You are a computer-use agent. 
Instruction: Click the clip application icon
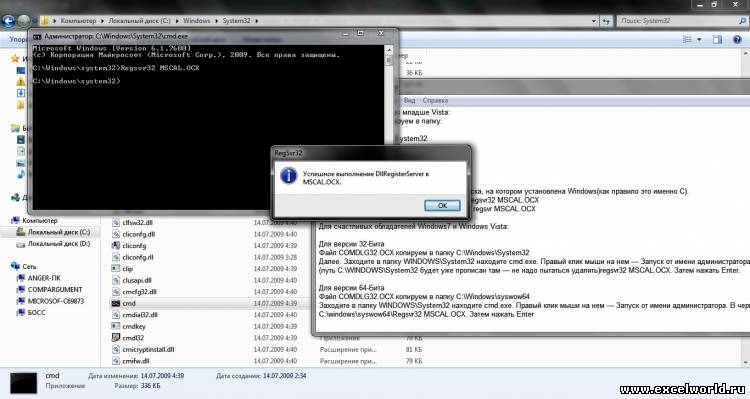[115, 268]
